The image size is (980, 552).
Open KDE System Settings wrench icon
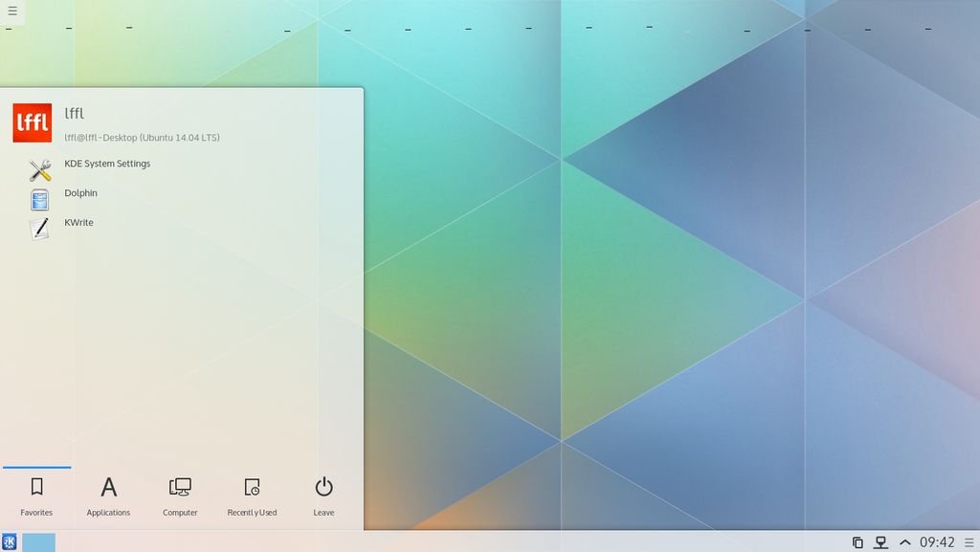pyautogui.click(x=39, y=170)
